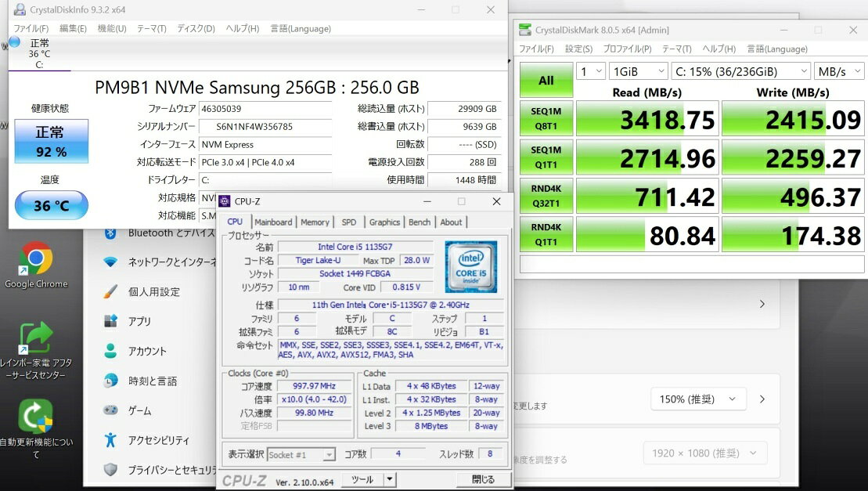868x491 pixels.
Task: Select the network Wi-Fi icon in settings
Action: [111, 262]
